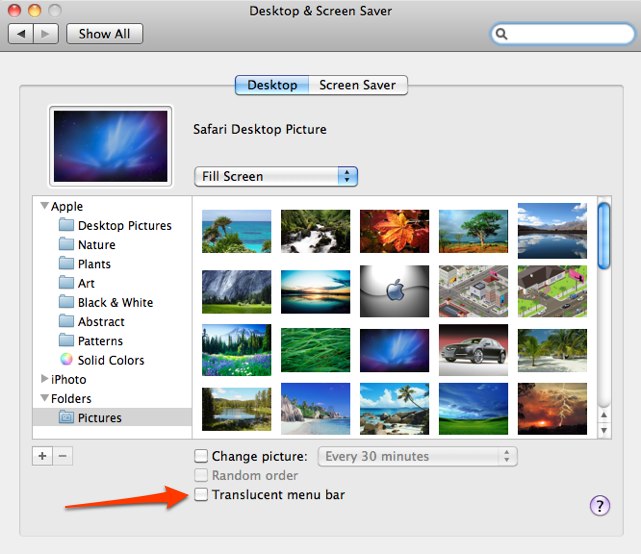Remove folder with the minus button
641x554 pixels.
tap(63, 455)
